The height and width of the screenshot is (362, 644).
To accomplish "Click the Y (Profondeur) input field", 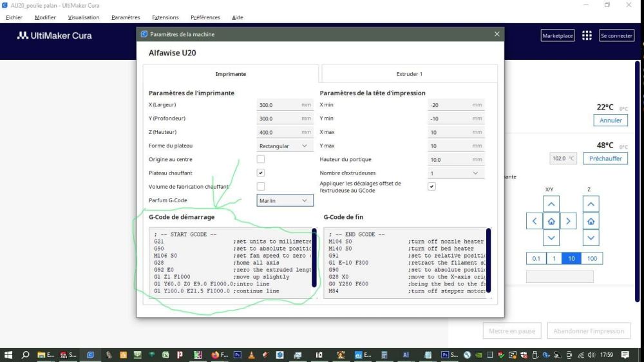I will [x=285, y=119].
